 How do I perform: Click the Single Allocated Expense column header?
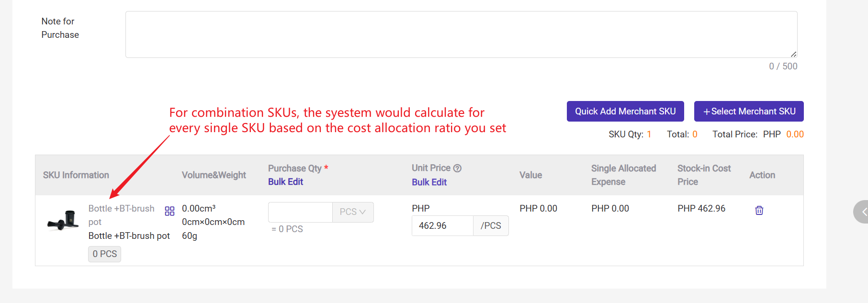coord(623,175)
